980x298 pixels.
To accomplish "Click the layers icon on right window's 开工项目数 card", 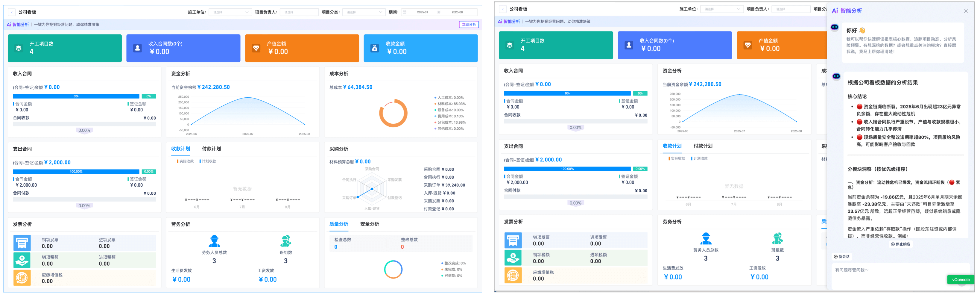I will (x=510, y=45).
